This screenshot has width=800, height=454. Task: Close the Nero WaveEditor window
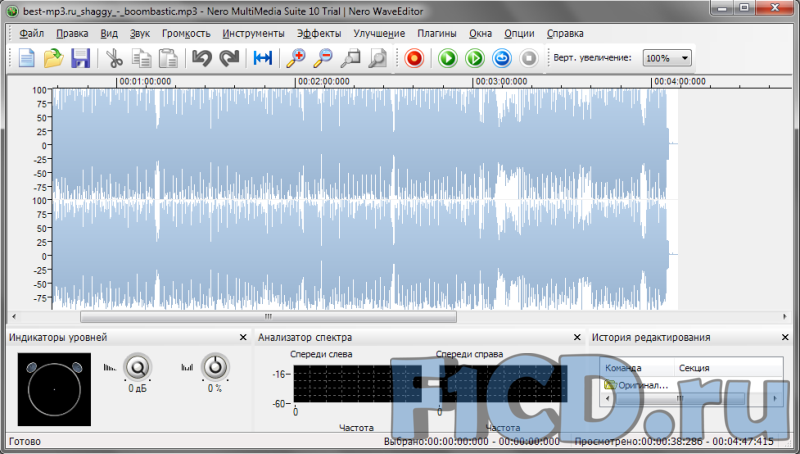click(x=775, y=8)
